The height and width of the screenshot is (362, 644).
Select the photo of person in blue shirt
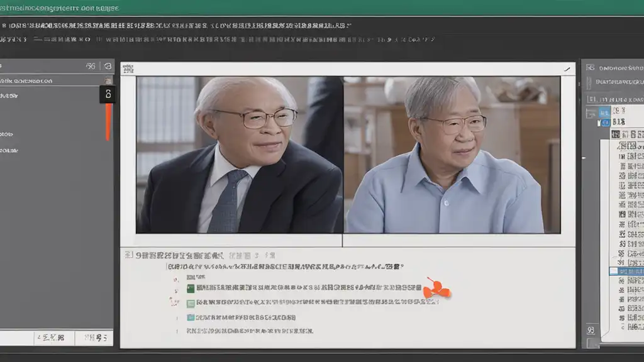click(452, 155)
